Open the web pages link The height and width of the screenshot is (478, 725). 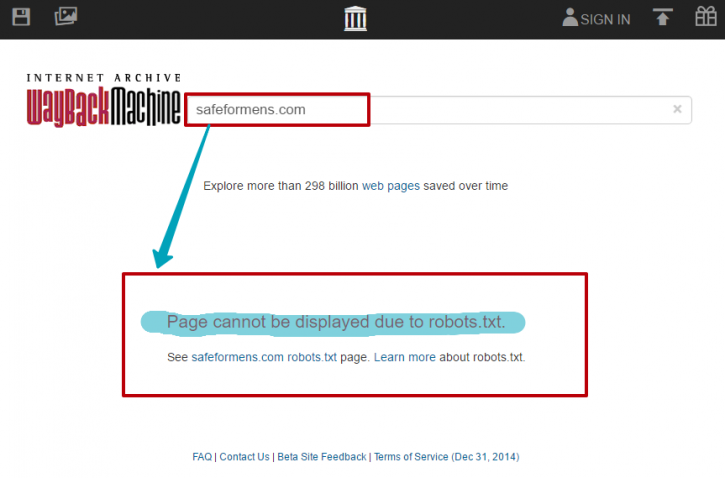391,186
